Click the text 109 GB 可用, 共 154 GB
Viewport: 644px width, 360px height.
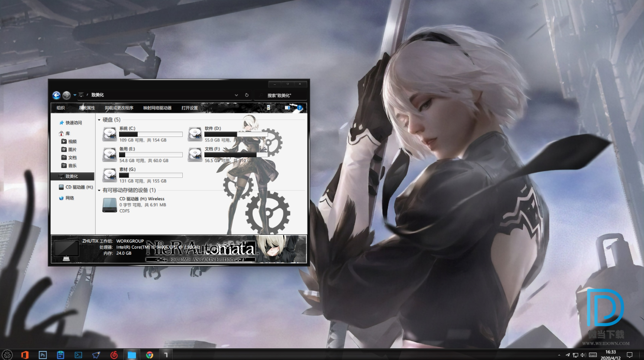click(x=143, y=140)
